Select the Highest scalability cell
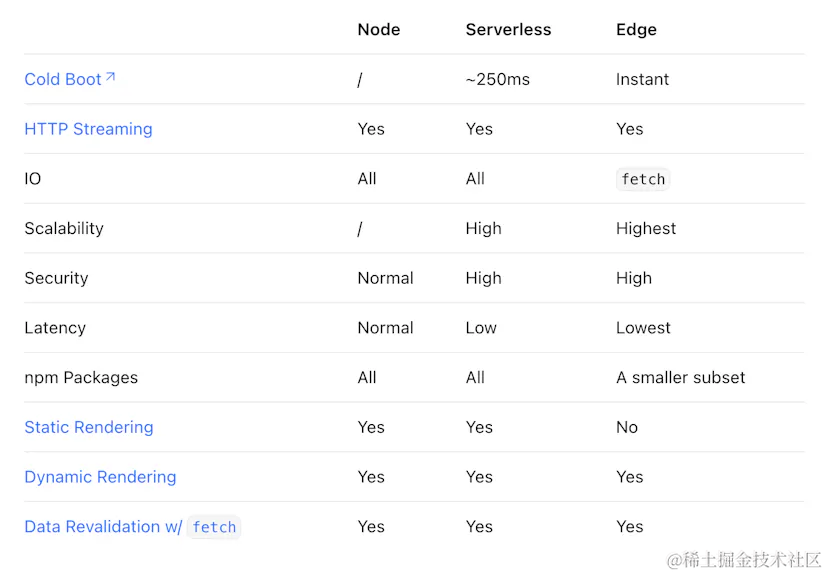Viewport: 828px width, 576px height. pyautogui.click(x=645, y=229)
